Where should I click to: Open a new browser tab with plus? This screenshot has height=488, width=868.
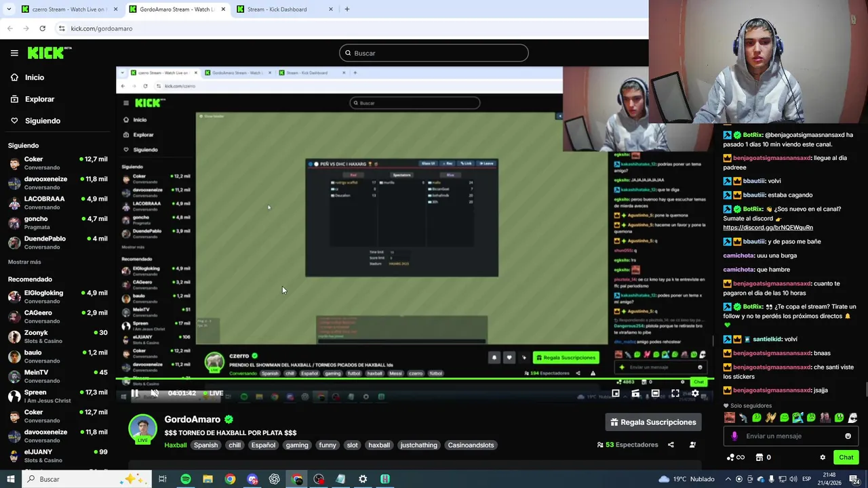click(x=347, y=9)
